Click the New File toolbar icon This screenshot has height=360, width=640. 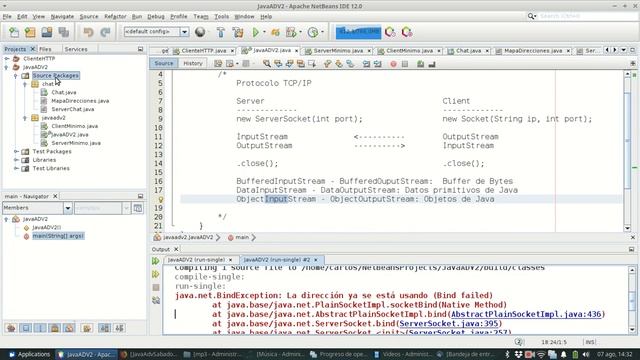coord(14,32)
